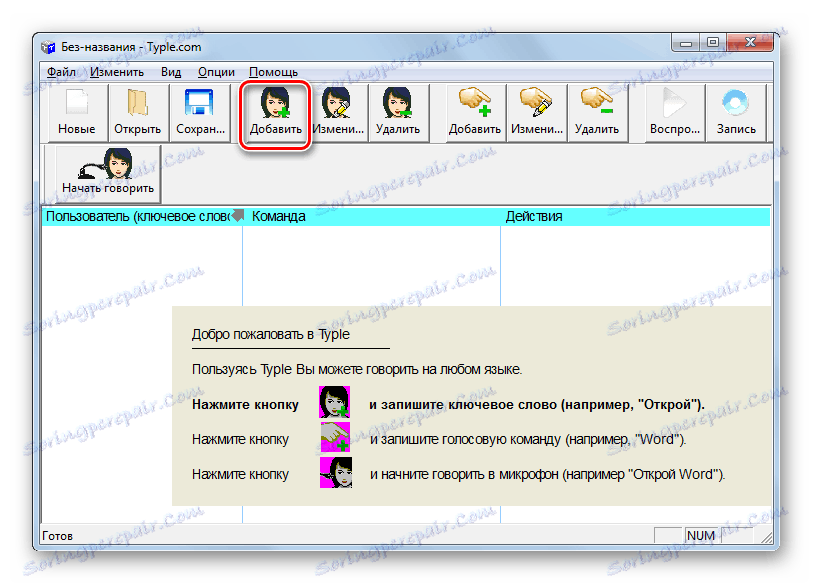
Task: Click the add-command hand icon in welcome panel
Action: [335, 437]
